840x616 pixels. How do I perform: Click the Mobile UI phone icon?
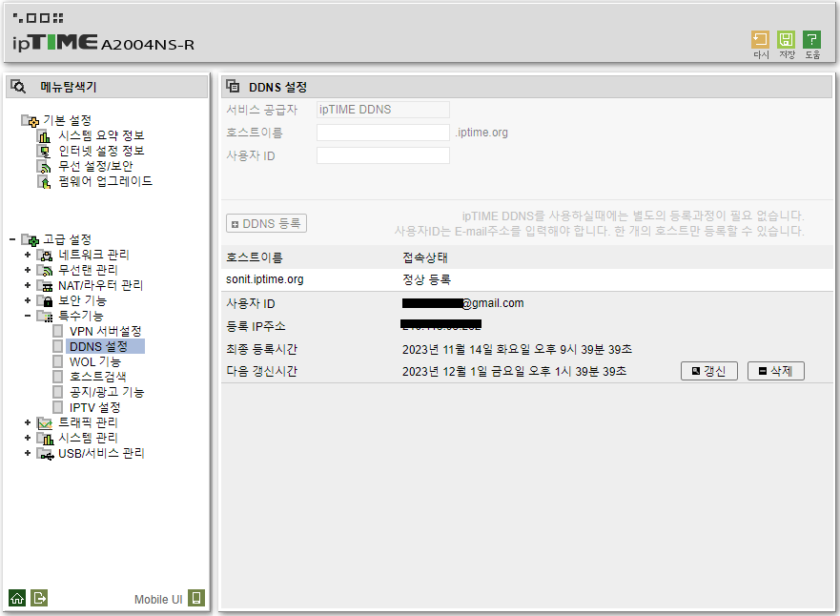196,598
